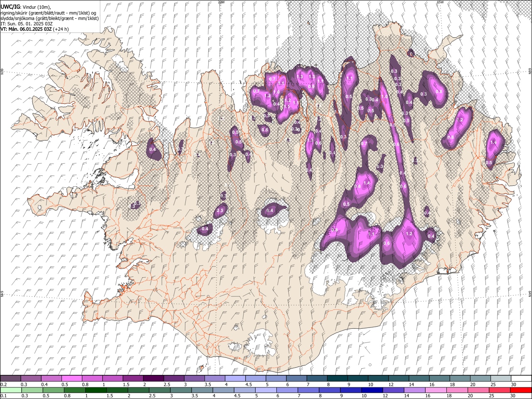Click the light purple swatch labeled 14 in the bottom legend row
532x399 pixels.
(414, 390)
